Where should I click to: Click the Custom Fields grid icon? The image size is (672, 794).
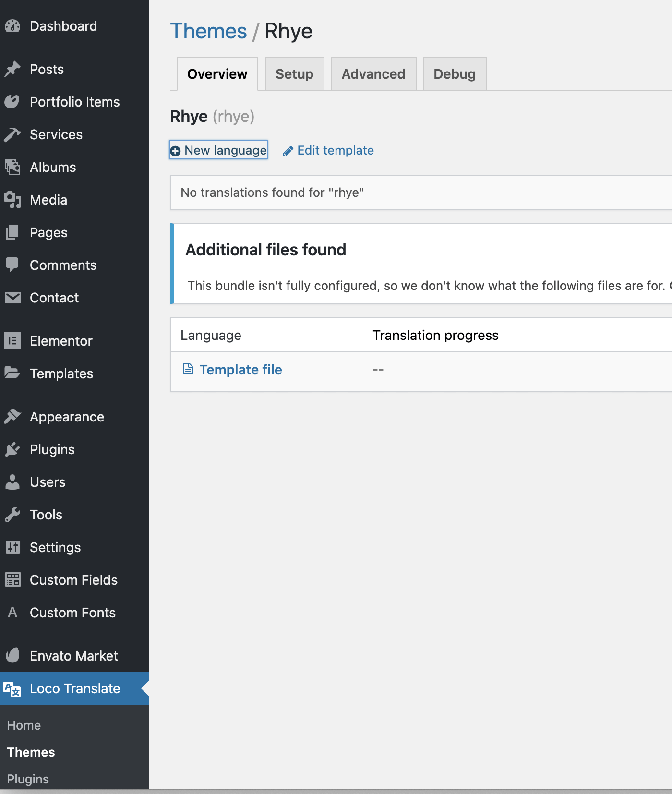[x=12, y=580]
